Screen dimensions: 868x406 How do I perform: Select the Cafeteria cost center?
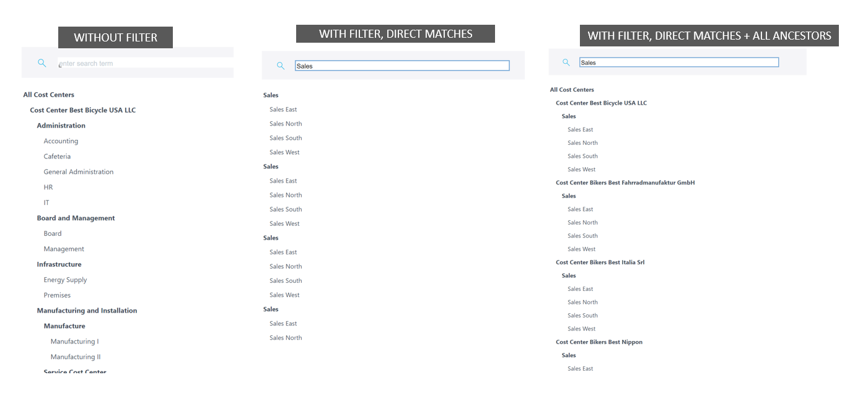click(57, 157)
